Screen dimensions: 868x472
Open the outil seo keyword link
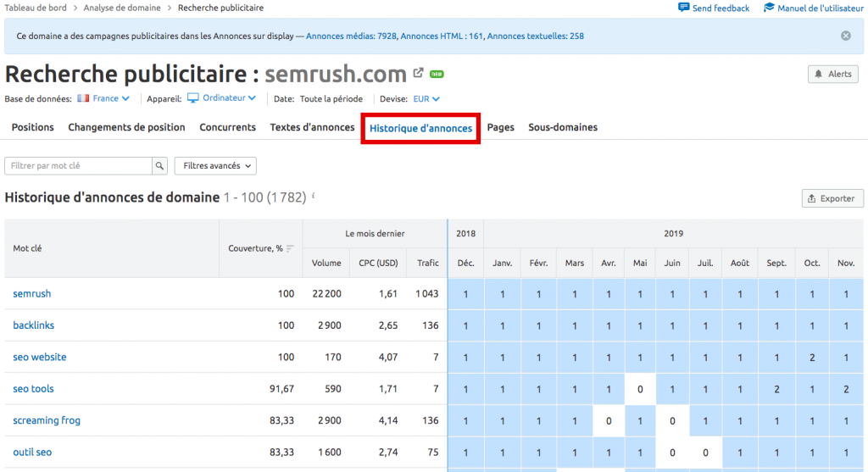pos(32,452)
